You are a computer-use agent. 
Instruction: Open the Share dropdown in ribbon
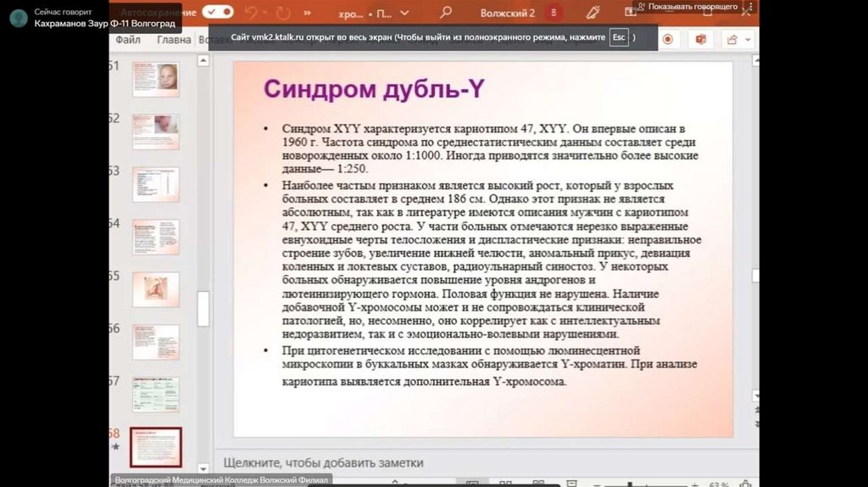[x=736, y=39]
